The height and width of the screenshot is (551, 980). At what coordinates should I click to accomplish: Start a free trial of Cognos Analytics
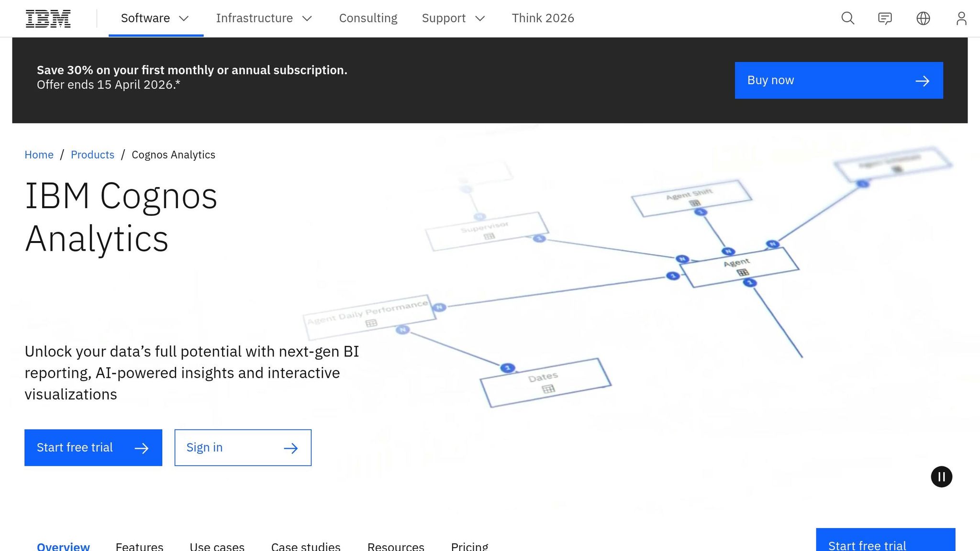(x=93, y=448)
